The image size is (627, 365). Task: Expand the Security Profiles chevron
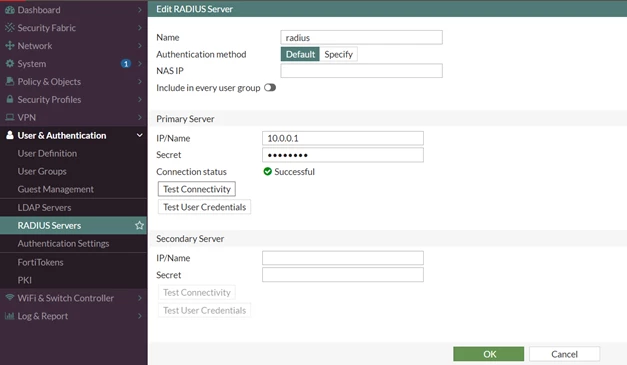(140, 99)
